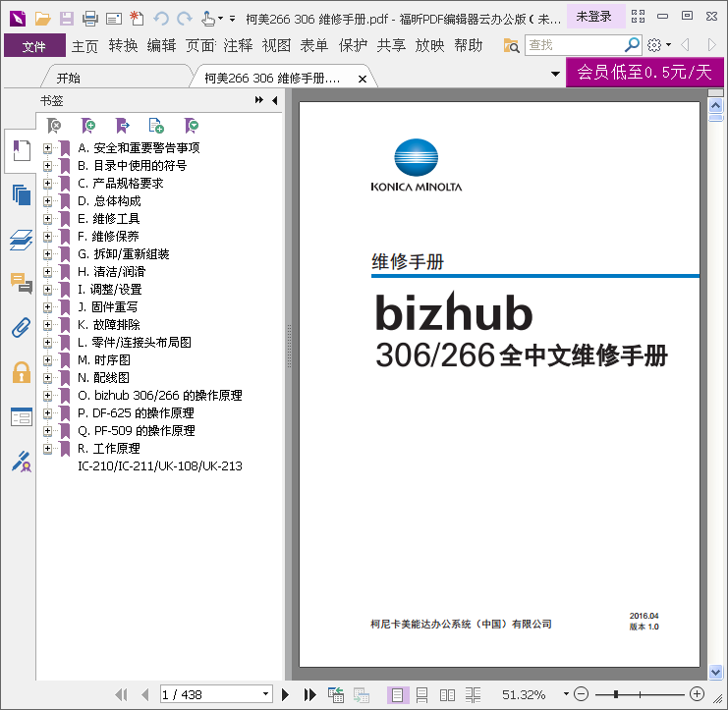Open bookmark O. bizhub 306/266 的操作原理

pyautogui.click(x=160, y=396)
